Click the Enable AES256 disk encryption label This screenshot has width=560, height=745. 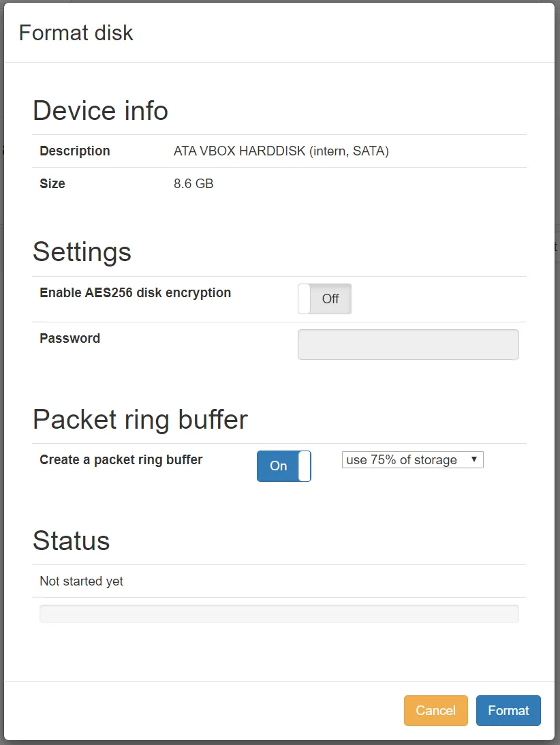pos(136,293)
